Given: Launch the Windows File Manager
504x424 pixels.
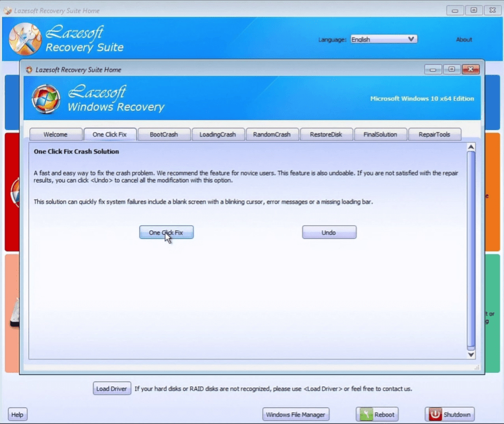Looking at the screenshot, I should click(x=296, y=414).
